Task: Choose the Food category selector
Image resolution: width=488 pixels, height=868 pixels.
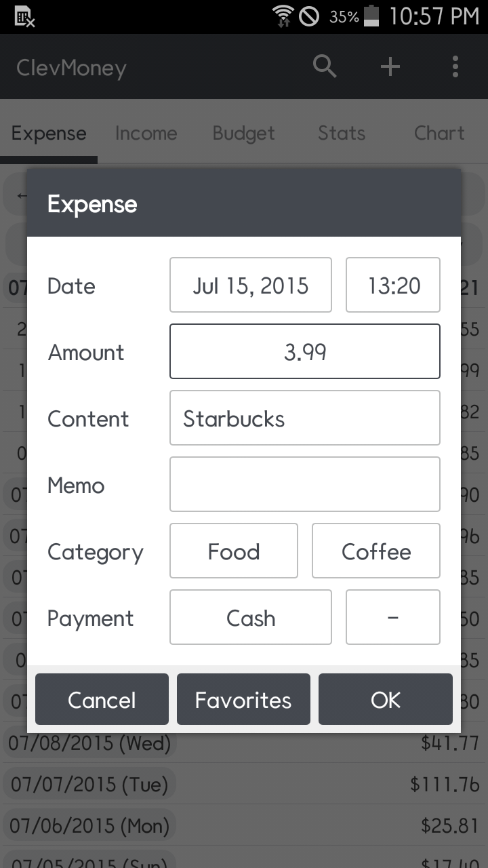Action: 234,551
